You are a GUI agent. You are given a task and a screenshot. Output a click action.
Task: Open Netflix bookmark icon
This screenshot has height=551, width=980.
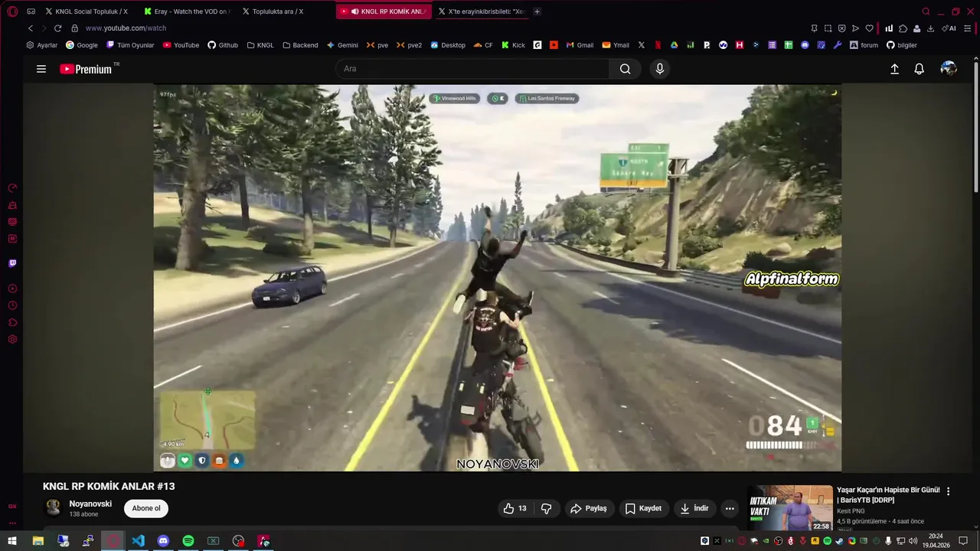[657, 45]
